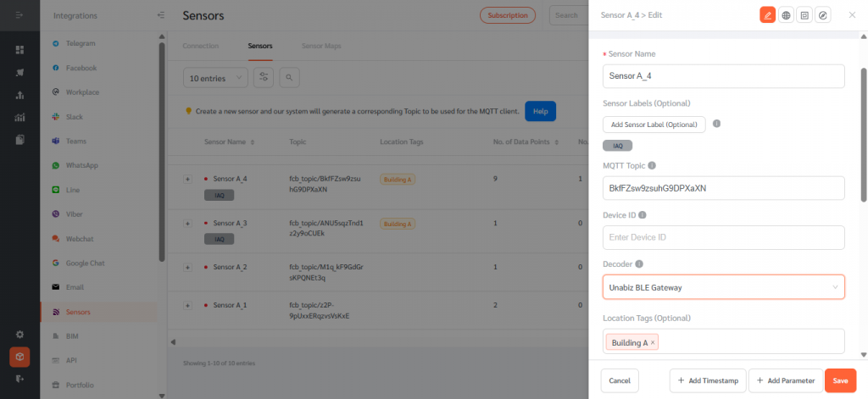Viewport: 868px width, 399px height.
Task: Switch to the Connection tab
Action: tap(201, 46)
